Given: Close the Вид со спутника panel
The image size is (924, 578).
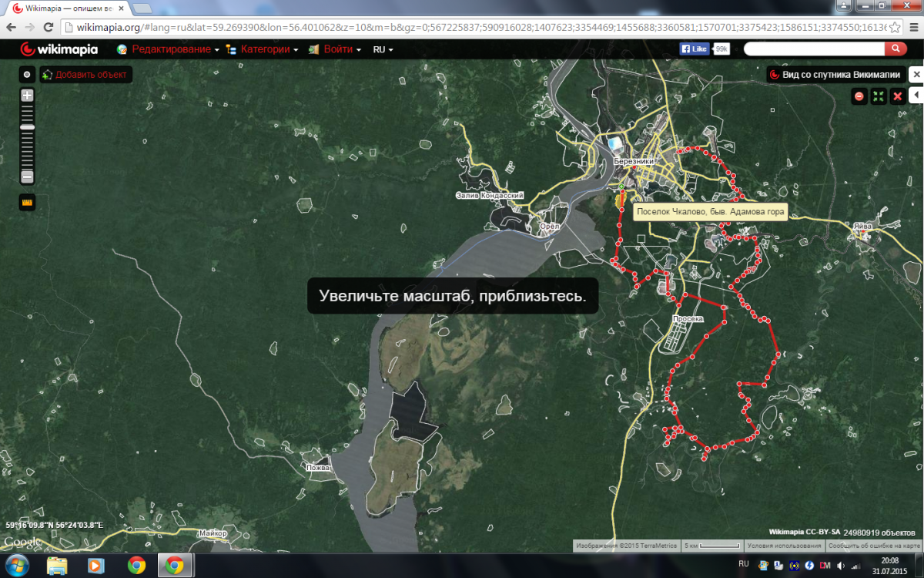Looking at the screenshot, I should click(x=916, y=75).
